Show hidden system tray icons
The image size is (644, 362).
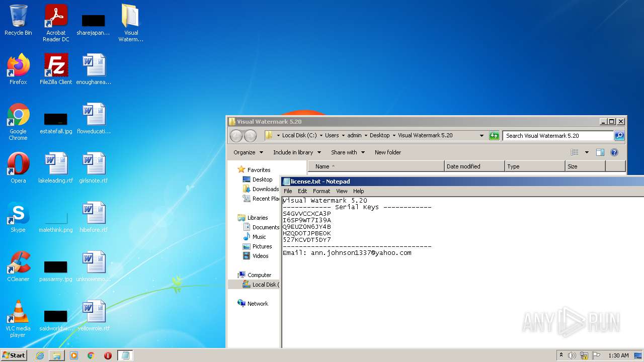(561, 355)
